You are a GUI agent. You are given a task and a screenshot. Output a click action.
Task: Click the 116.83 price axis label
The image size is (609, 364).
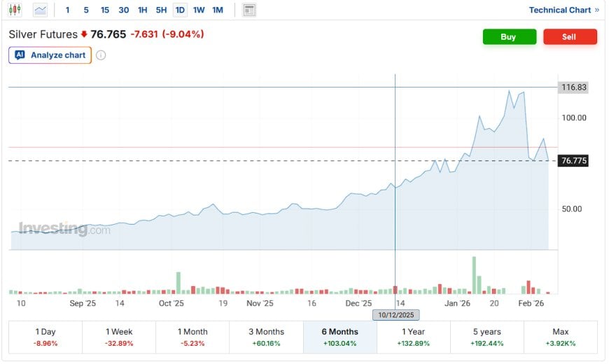(x=574, y=87)
